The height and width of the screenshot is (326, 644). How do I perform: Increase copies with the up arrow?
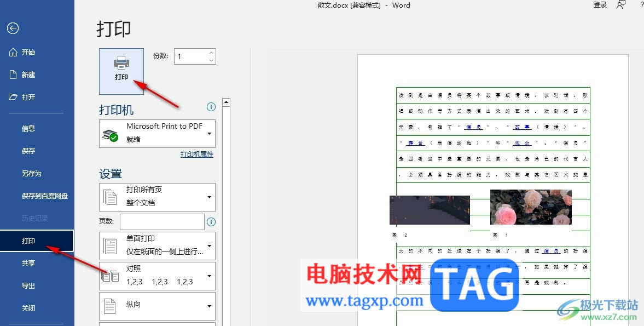(x=211, y=53)
